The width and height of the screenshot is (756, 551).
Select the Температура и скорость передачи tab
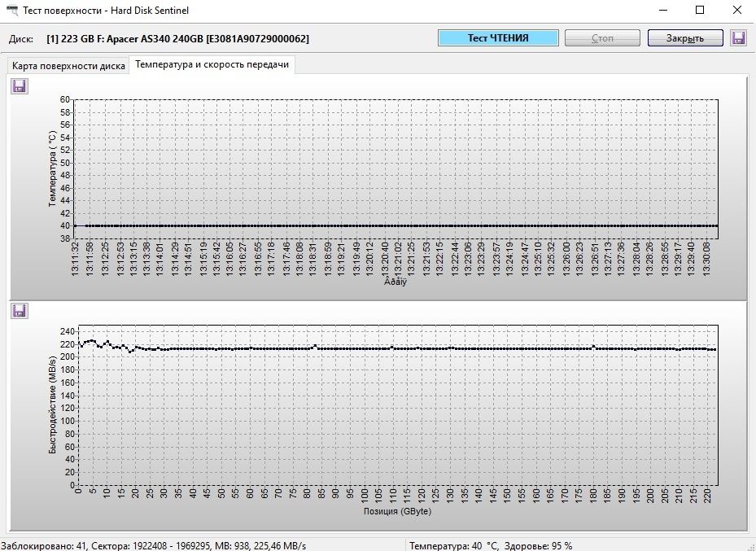point(212,64)
